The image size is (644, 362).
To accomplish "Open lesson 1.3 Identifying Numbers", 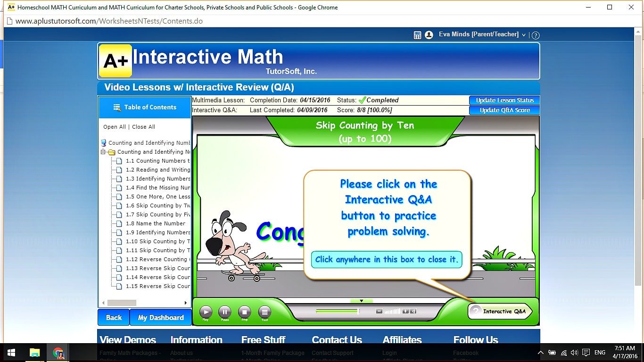I will (158, 179).
